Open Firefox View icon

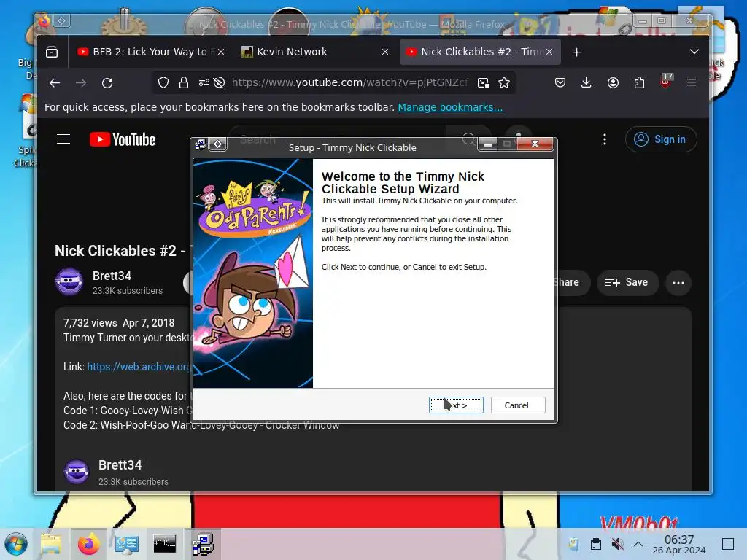click(x=52, y=52)
